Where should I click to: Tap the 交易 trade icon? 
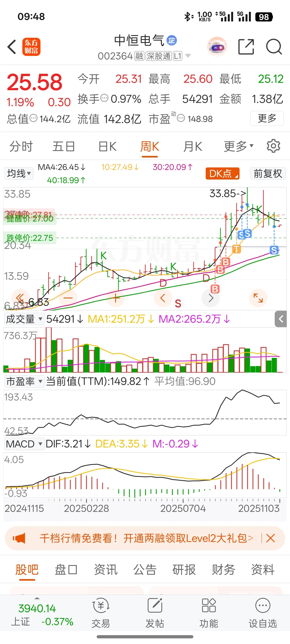click(101, 613)
